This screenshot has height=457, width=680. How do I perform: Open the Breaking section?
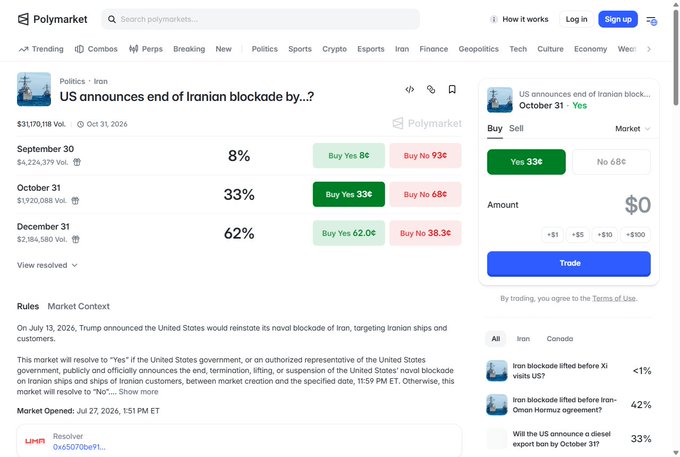click(189, 49)
